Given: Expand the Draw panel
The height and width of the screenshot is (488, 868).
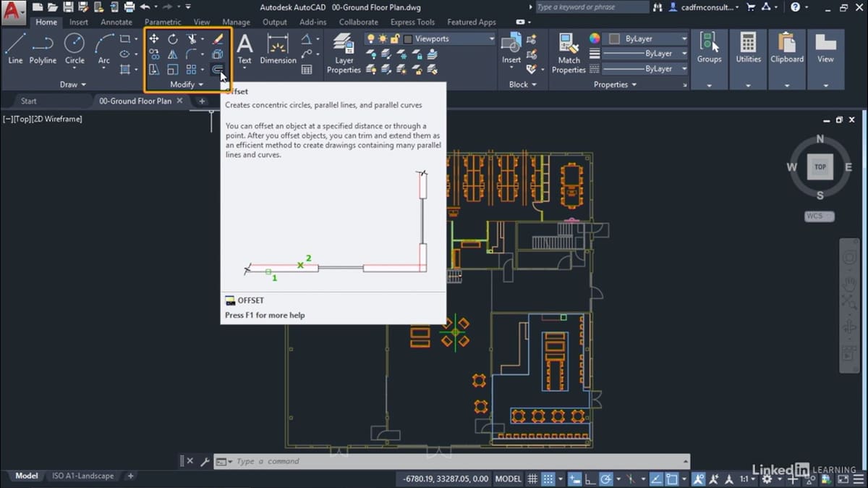Looking at the screenshot, I should (72, 85).
